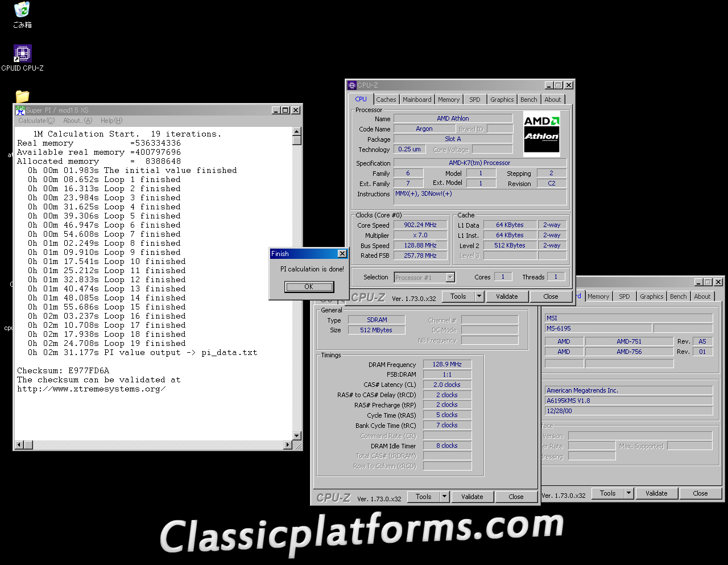The height and width of the screenshot is (565, 728).
Task: Click Super PI vertical scrollbar up arrow
Action: 296,131
